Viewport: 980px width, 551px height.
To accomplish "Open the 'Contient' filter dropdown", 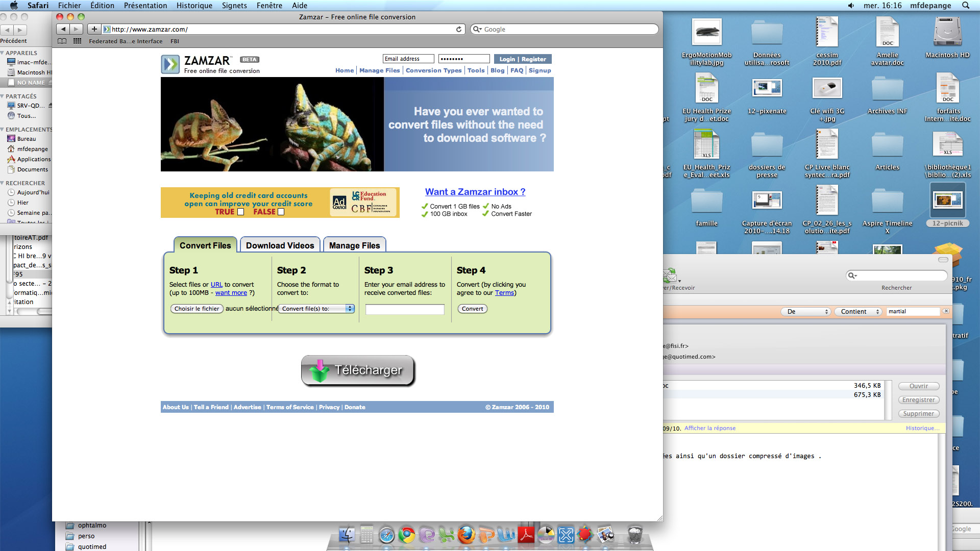I will pos(858,312).
